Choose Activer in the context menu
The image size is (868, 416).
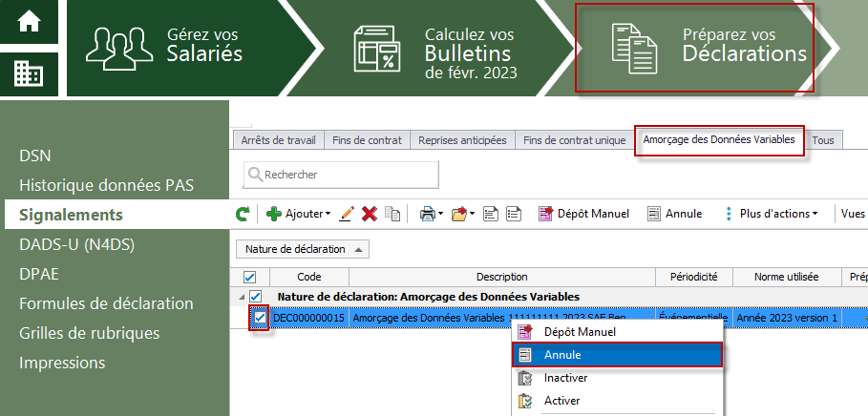pos(618,401)
